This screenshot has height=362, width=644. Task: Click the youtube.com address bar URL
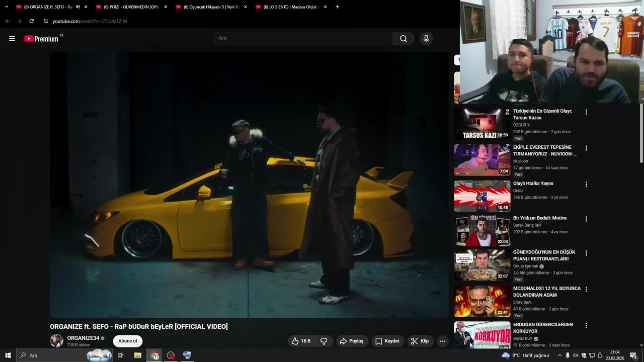point(90,21)
